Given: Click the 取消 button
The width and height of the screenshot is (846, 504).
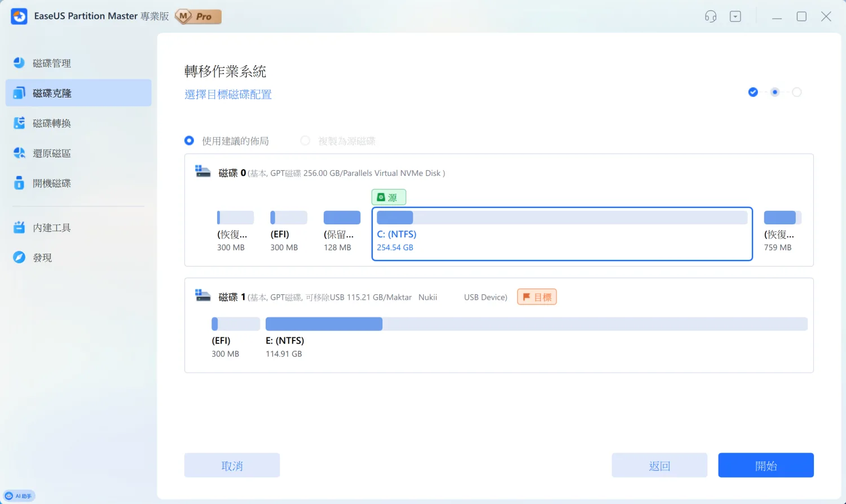Looking at the screenshot, I should [232, 465].
